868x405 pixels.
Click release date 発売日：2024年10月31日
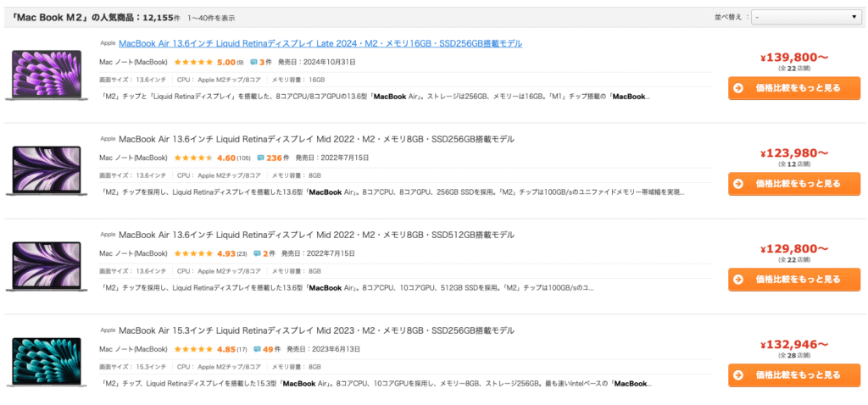(317, 62)
